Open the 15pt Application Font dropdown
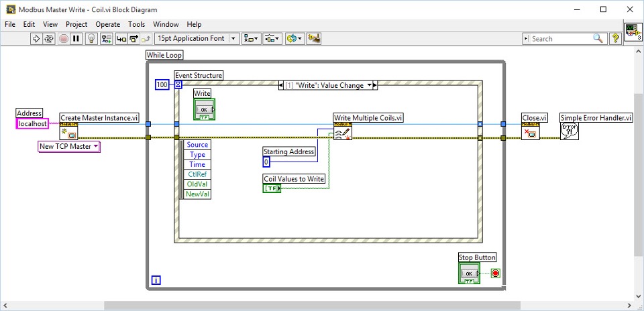Viewport: 644px width, 311px height. tap(197, 39)
